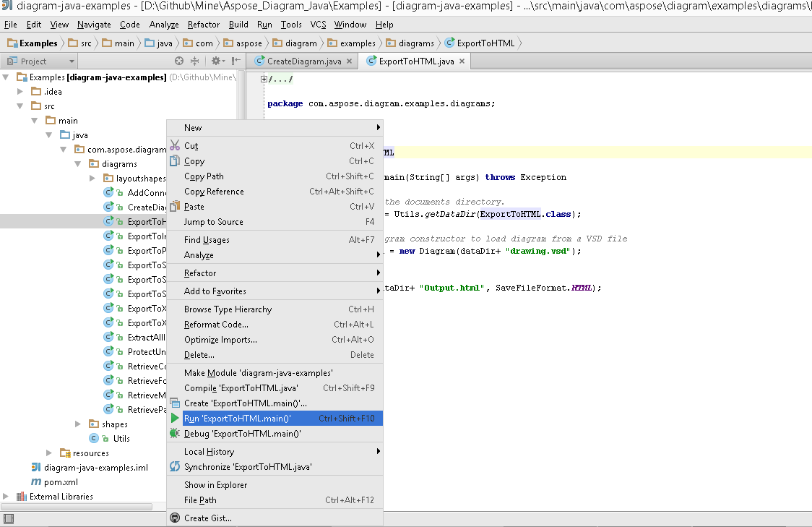The image size is (812, 527).
Task: Click the Debug icon beside Debug 'ExportToHTML.main()'
Action: tap(173, 433)
